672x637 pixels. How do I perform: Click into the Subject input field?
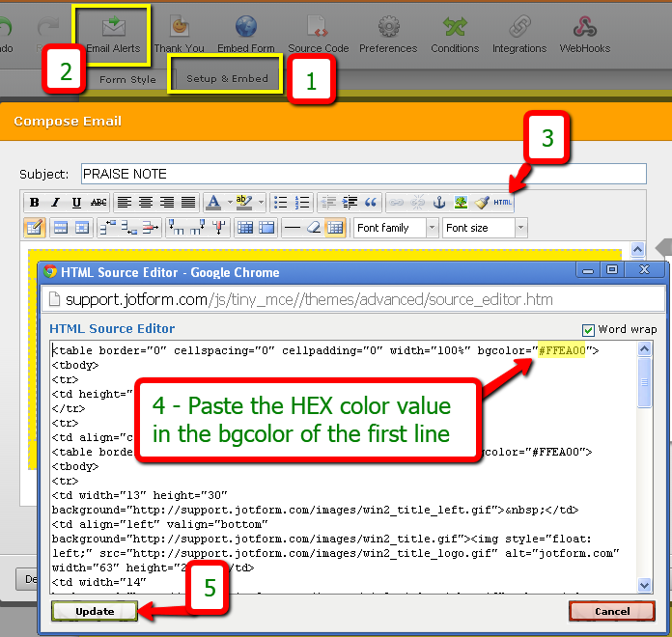pyautogui.click(x=363, y=174)
